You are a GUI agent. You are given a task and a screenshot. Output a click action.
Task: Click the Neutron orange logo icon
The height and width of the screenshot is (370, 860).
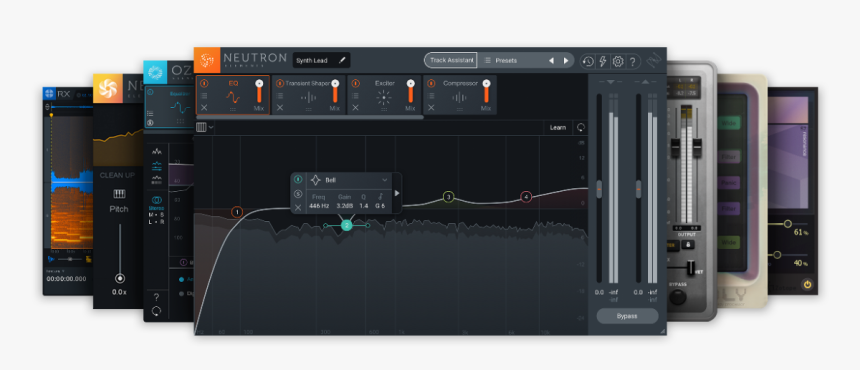click(207, 60)
